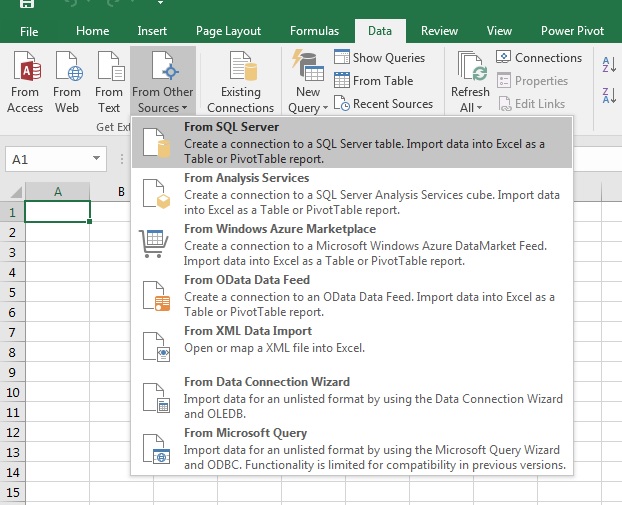This screenshot has width=622, height=505.
Task: Open the Name Box dropdown arrow
Action: point(96,158)
